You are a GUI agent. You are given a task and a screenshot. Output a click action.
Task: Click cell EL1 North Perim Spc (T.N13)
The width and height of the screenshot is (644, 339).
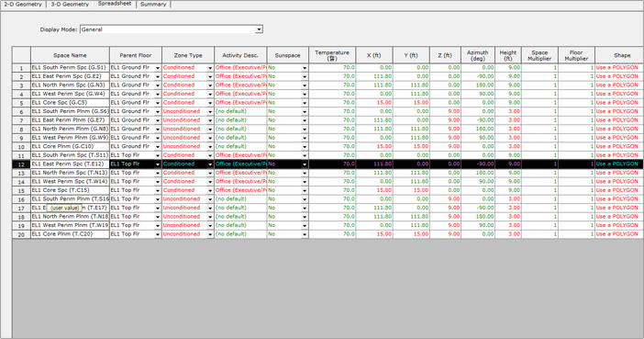click(x=70, y=173)
